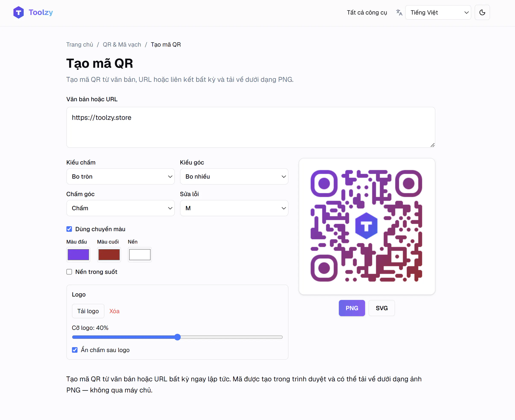This screenshot has height=420, width=515.
Task: Click the 'Logo' section title
Action: (79, 294)
